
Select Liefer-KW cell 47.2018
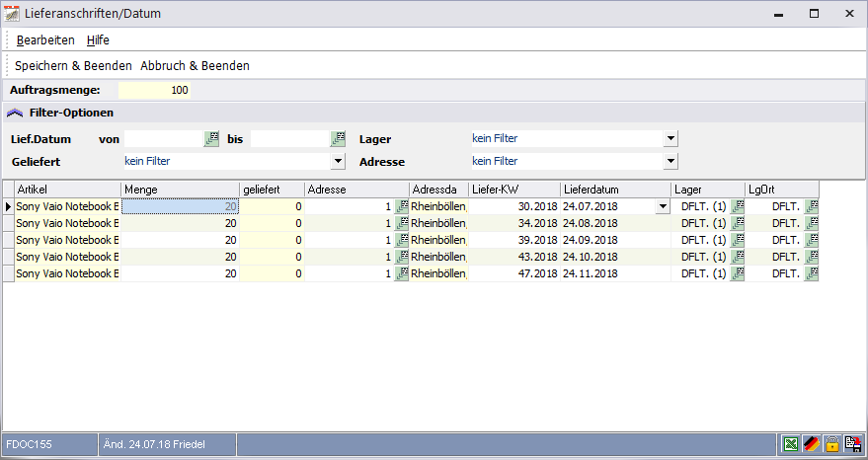(x=514, y=273)
